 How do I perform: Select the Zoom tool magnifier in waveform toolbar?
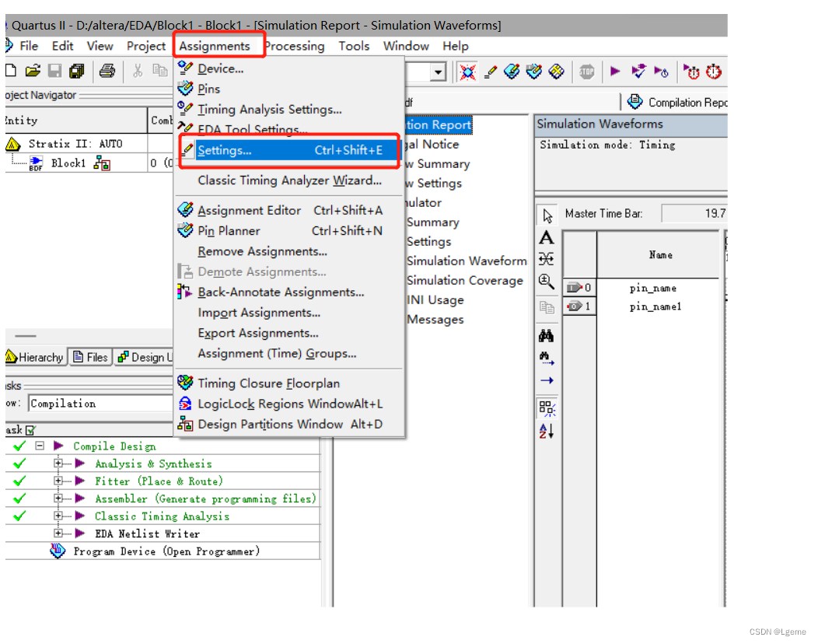(x=546, y=282)
